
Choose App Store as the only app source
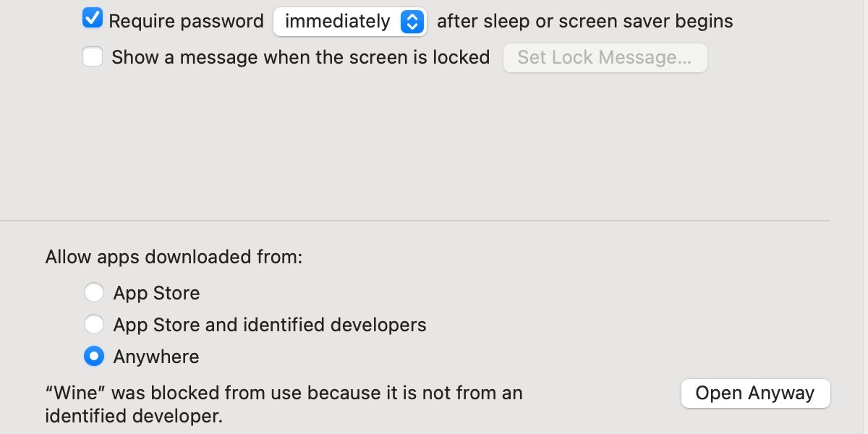[x=94, y=292]
